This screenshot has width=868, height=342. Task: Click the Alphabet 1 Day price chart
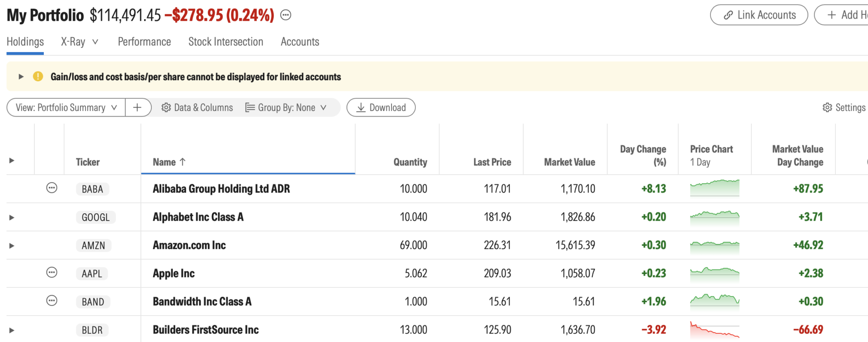(715, 218)
